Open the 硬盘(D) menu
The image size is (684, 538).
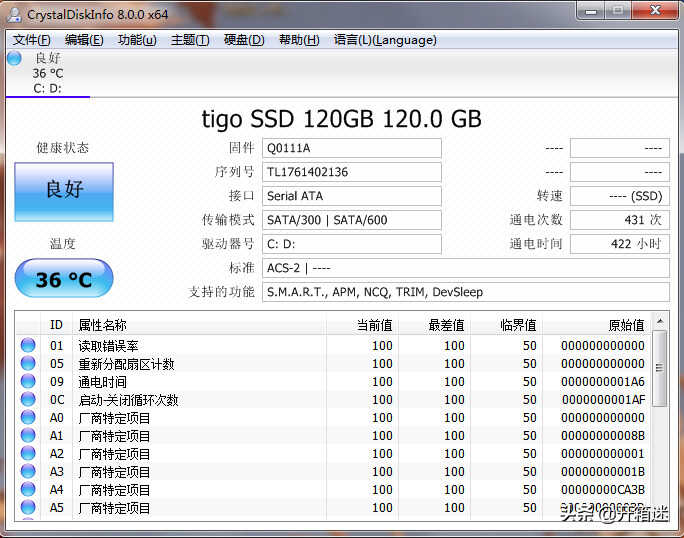click(244, 40)
